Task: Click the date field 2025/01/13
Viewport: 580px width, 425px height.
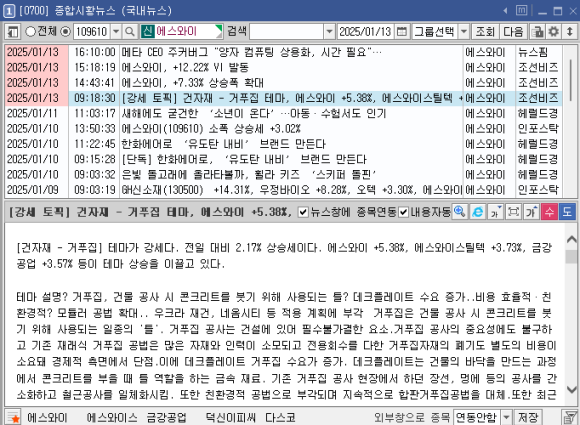Action: 365,32
